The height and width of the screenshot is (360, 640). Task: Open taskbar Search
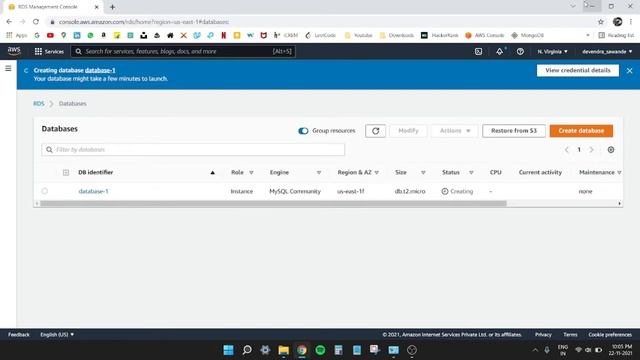point(247,350)
